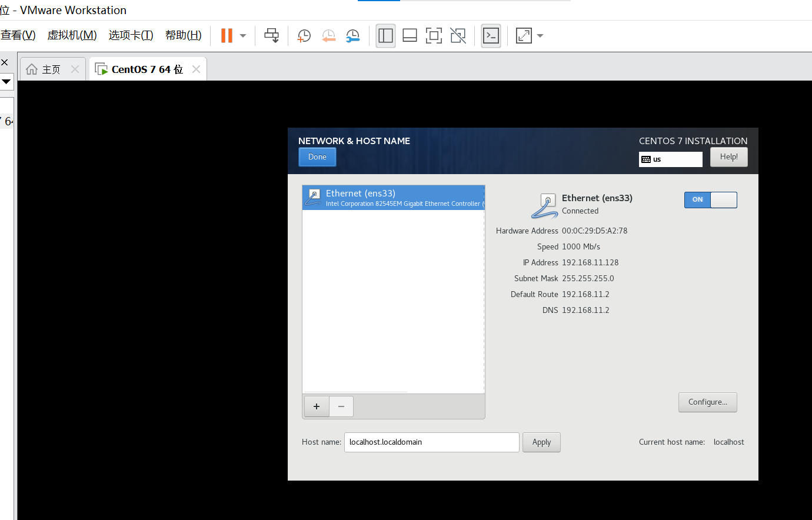The height and width of the screenshot is (520, 812).
Task: Take a snapshot of the VM
Action: [304, 36]
